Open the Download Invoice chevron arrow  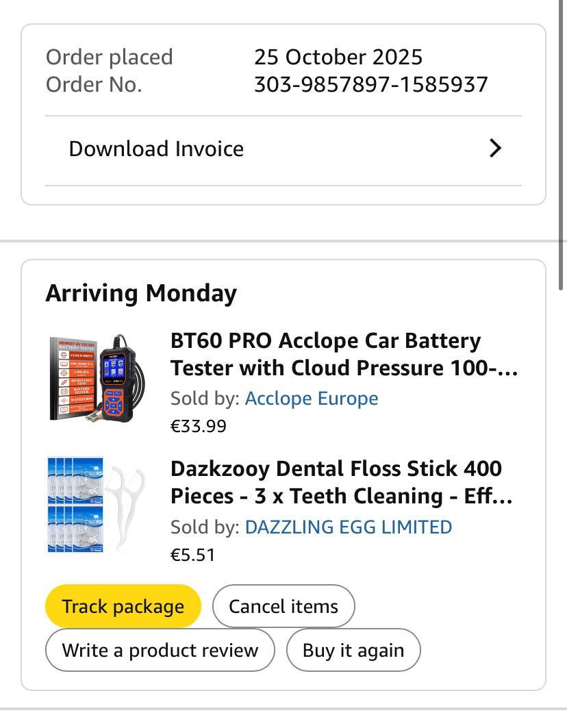pyautogui.click(x=495, y=149)
